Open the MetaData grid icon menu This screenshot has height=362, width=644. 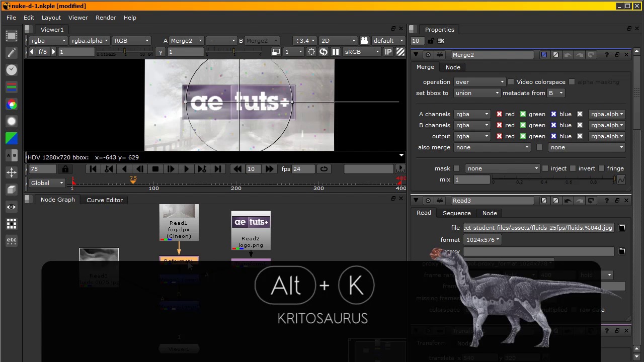(12, 224)
